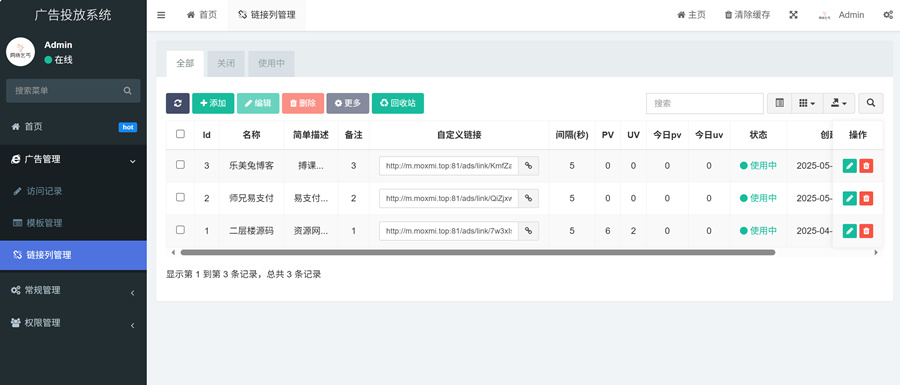Focus the 搜索菜单 sidebar search field
Viewport: 900px width, 385px height.
(73, 91)
